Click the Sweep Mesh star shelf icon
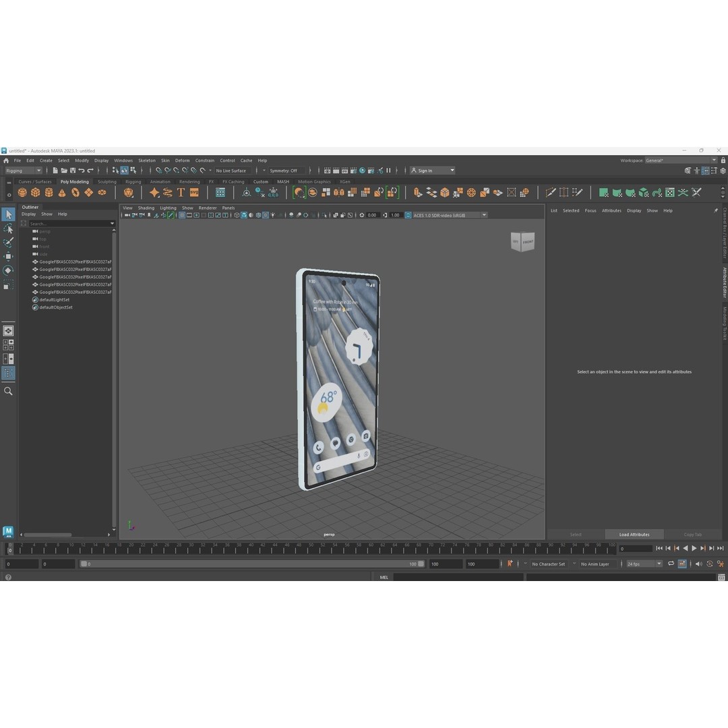The image size is (728, 728). 154,193
